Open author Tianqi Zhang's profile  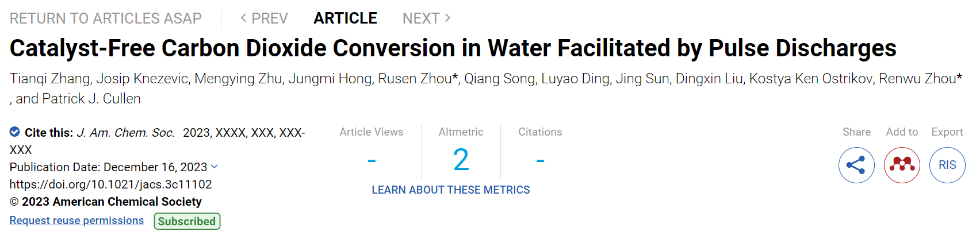point(50,79)
